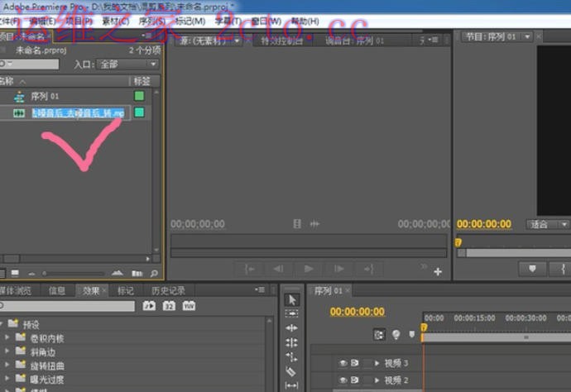Open the 帮助(H) menu
The height and width of the screenshot is (392, 571).
(x=305, y=22)
